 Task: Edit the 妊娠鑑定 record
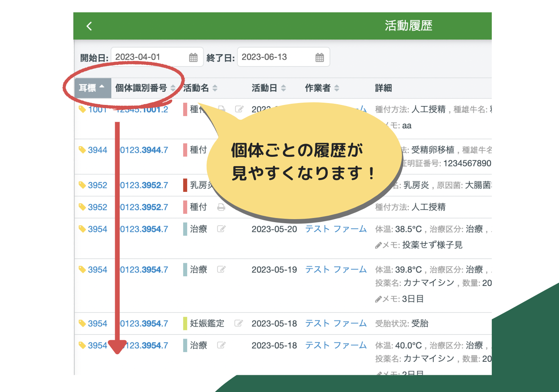(x=238, y=323)
